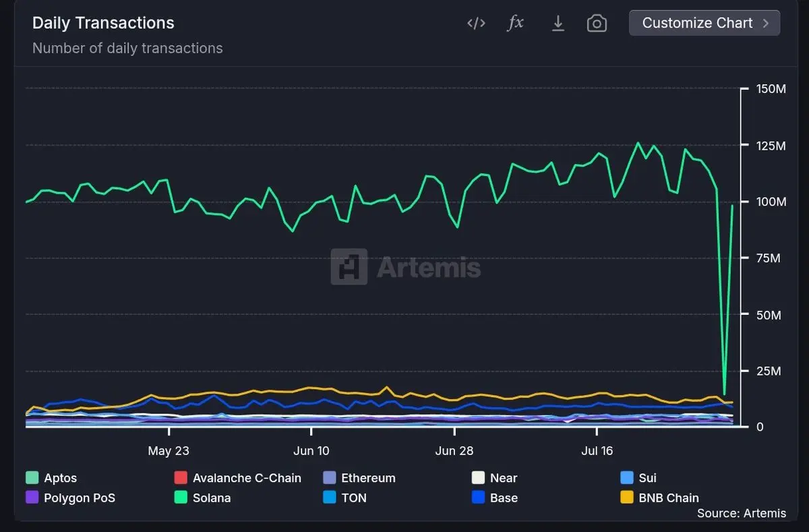Hide the Aptos series label
The image size is (809, 532).
pyautogui.click(x=61, y=478)
